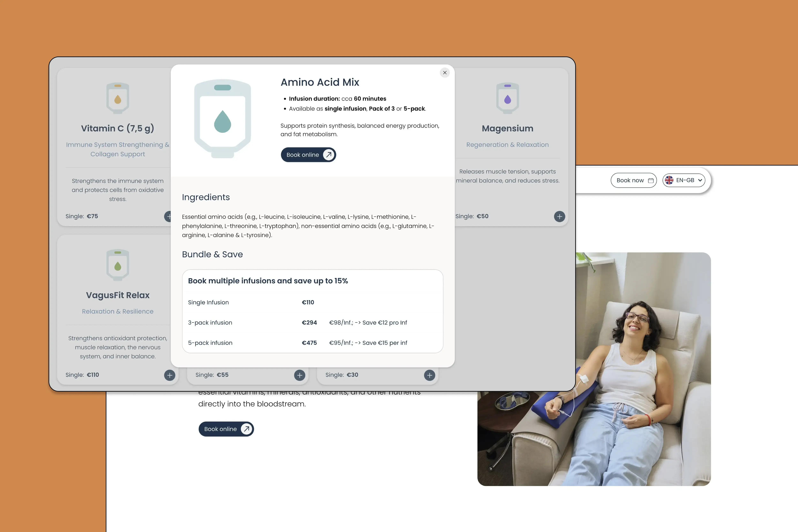Viewport: 798px width, 532px height.
Task: Click the Vitamin C orange drop bag icon
Action: pos(118,98)
